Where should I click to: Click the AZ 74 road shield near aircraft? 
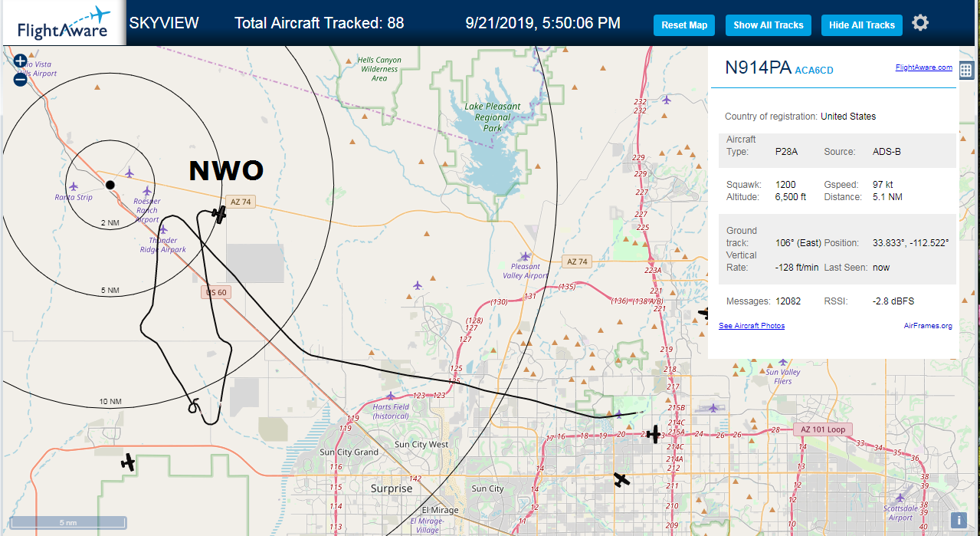241,202
